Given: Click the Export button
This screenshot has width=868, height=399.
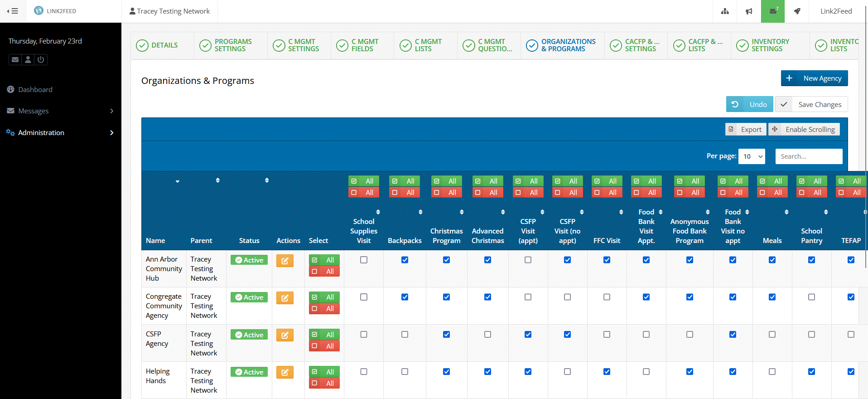Looking at the screenshot, I should point(746,130).
